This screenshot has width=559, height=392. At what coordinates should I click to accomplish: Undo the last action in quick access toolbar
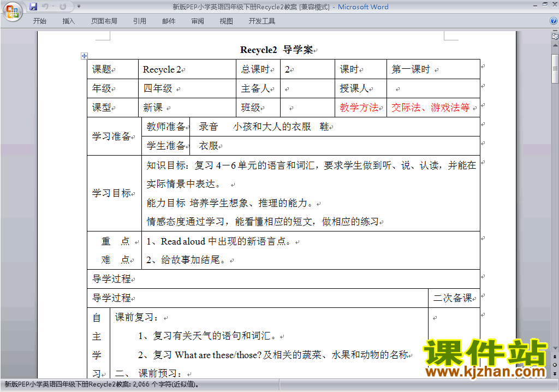click(x=45, y=7)
